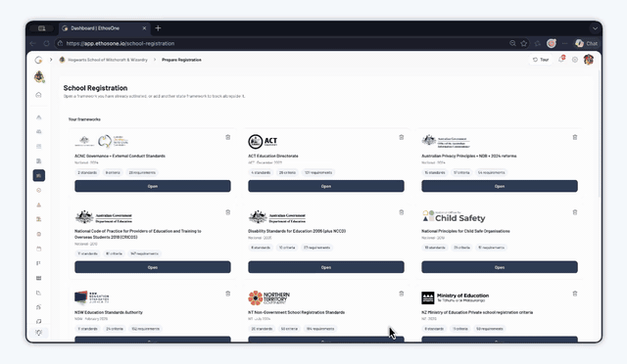Go back in the browser

click(x=32, y=43)
